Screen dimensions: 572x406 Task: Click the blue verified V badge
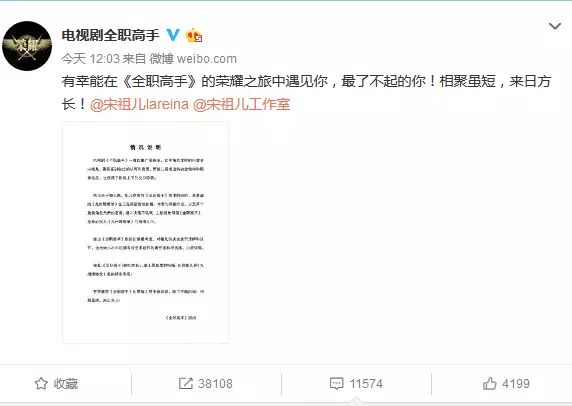173,35
